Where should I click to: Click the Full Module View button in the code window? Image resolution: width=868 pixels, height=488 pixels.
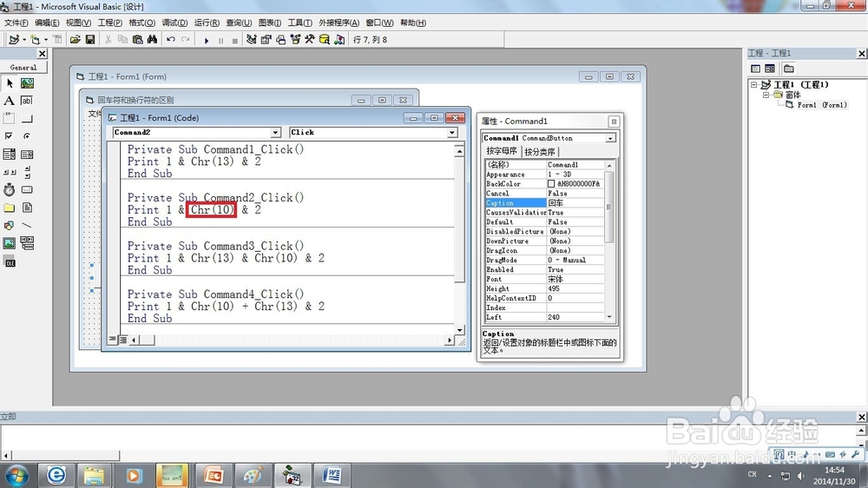point(123,340)
